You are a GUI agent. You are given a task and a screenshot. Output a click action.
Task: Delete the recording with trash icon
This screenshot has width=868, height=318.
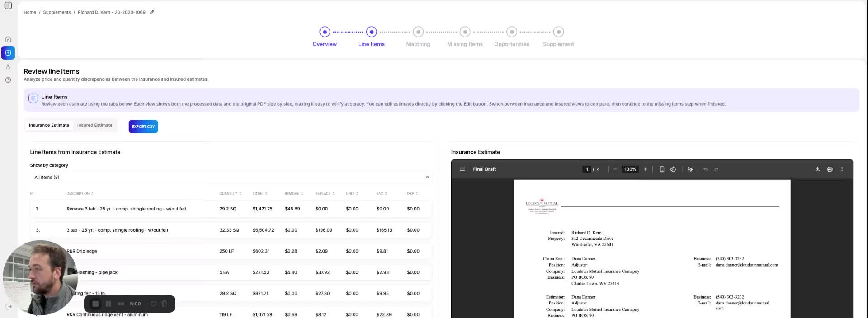165,304
